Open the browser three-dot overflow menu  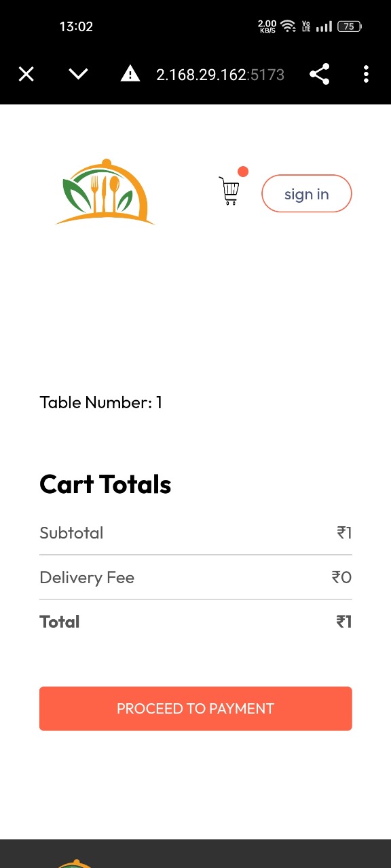pyautogui.click(x=366, y=74)
